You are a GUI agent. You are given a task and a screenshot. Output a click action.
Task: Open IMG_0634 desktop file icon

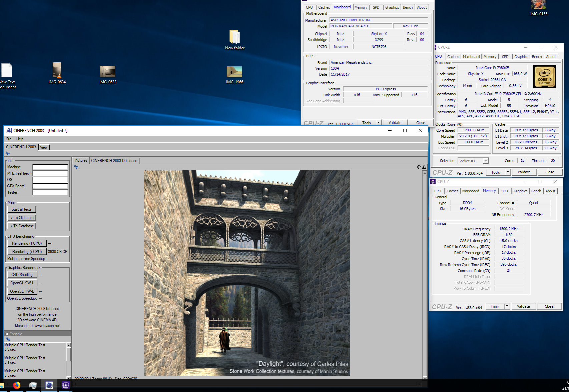57,73
